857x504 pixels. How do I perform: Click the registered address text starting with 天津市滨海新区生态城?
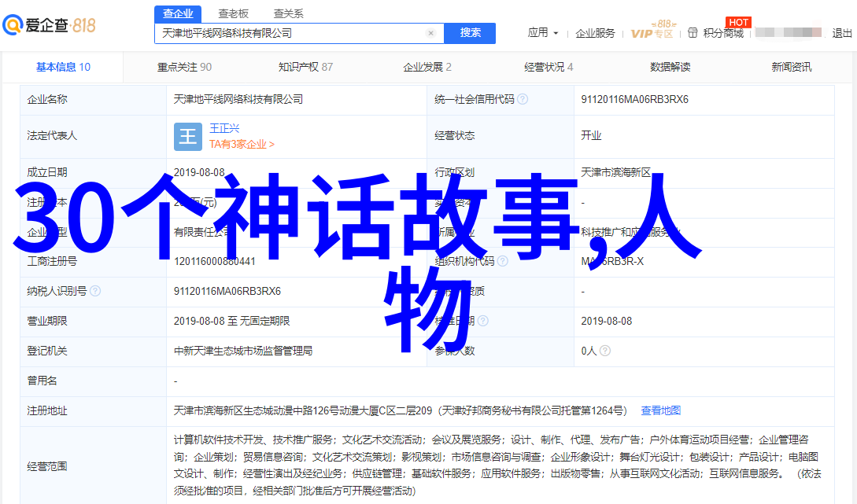coord(400,410)
